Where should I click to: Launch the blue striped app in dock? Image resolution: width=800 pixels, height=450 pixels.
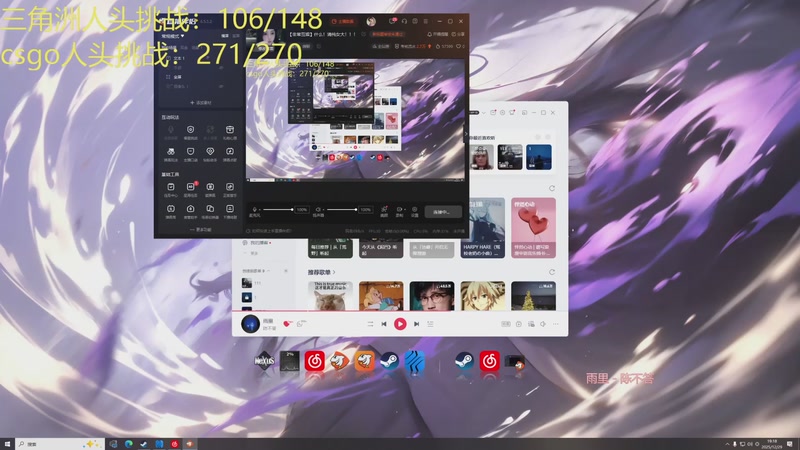415,361
